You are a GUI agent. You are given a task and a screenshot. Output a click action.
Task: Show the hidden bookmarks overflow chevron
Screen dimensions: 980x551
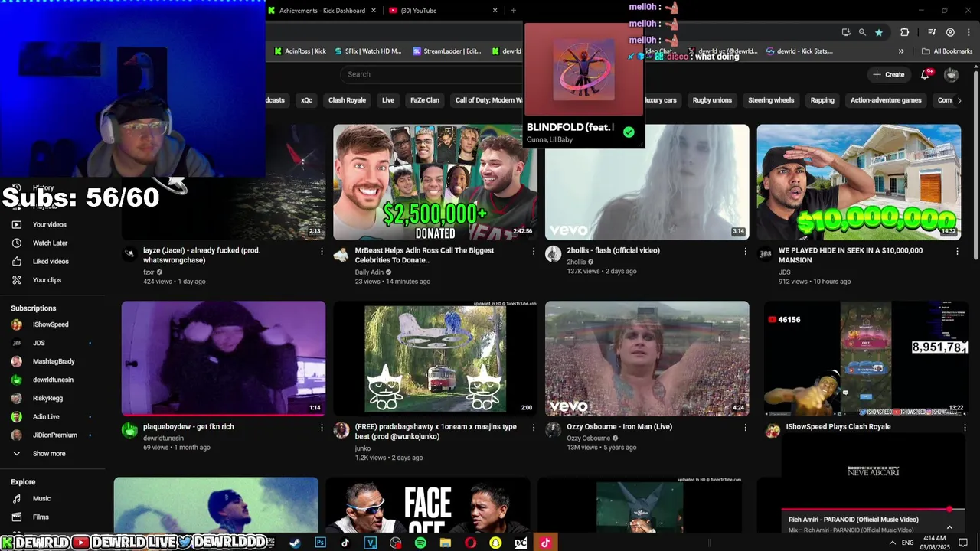click(901, 51)
